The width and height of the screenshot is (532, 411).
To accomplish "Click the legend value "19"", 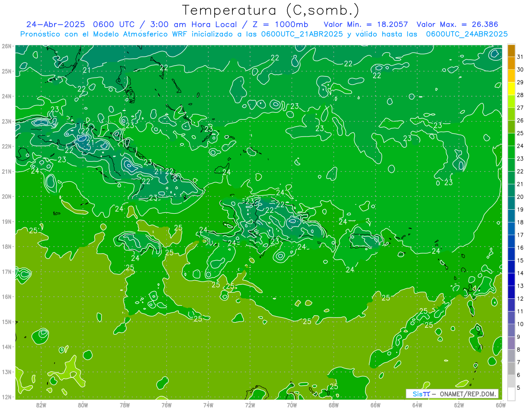I will [x=520, y=210].
